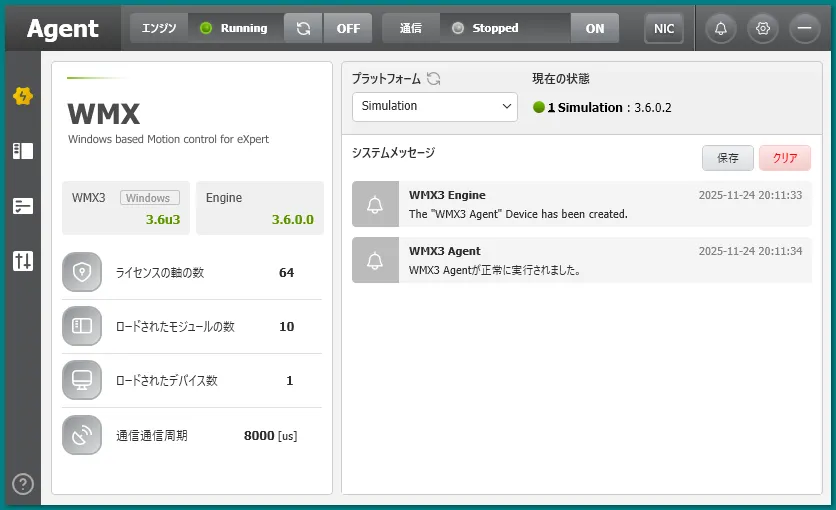The width and height of the screenshot is (836, 510).
Task: Minimize the Agent window
Action: [805, 28]
